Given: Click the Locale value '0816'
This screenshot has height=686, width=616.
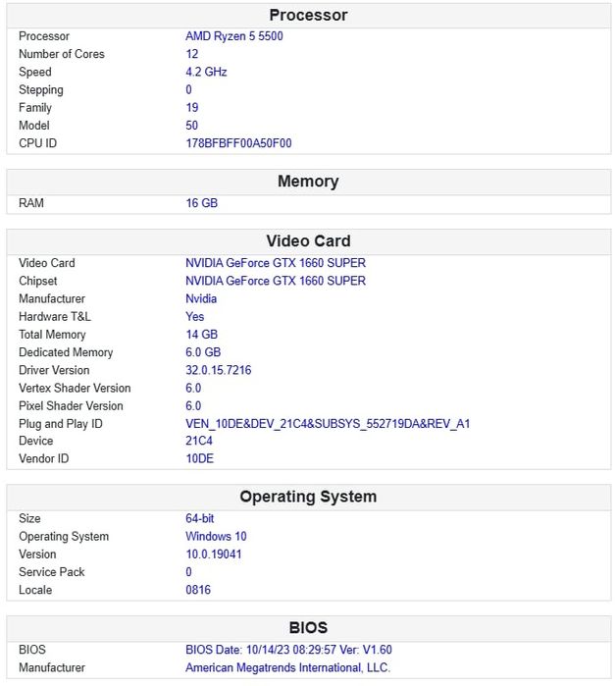Looking at the screenshot, I should point(198,590).
